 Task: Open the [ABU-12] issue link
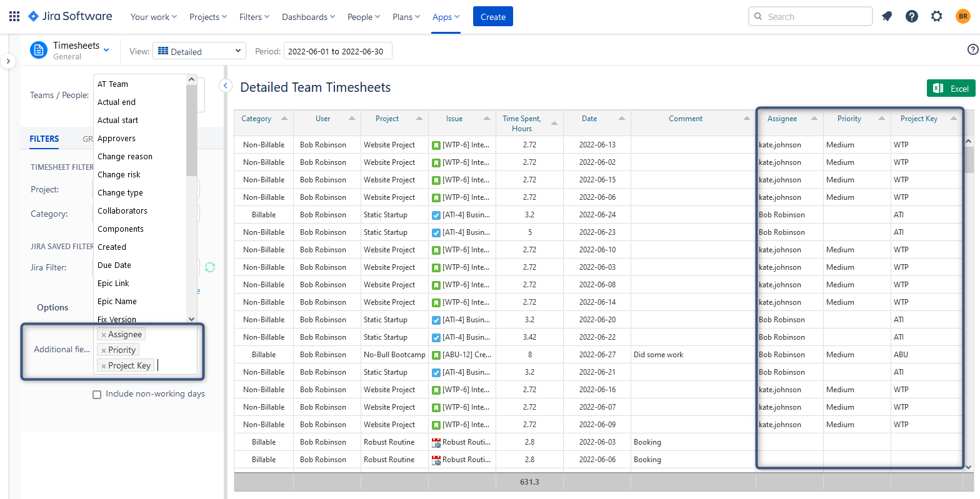pos(466,355)
